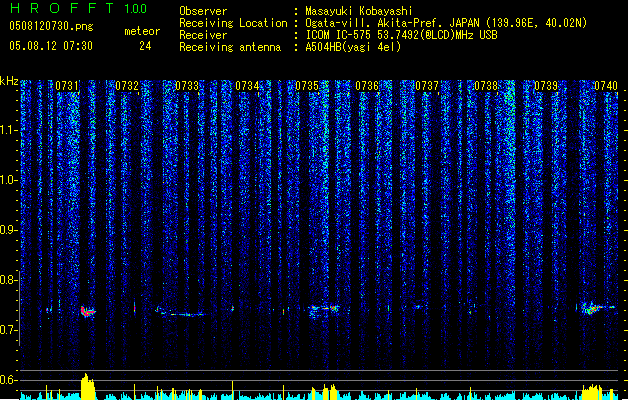Click the 'meteor' count label
Viewport: 629px width, 400px height.
pyautogui.click(x=142, y=31)
